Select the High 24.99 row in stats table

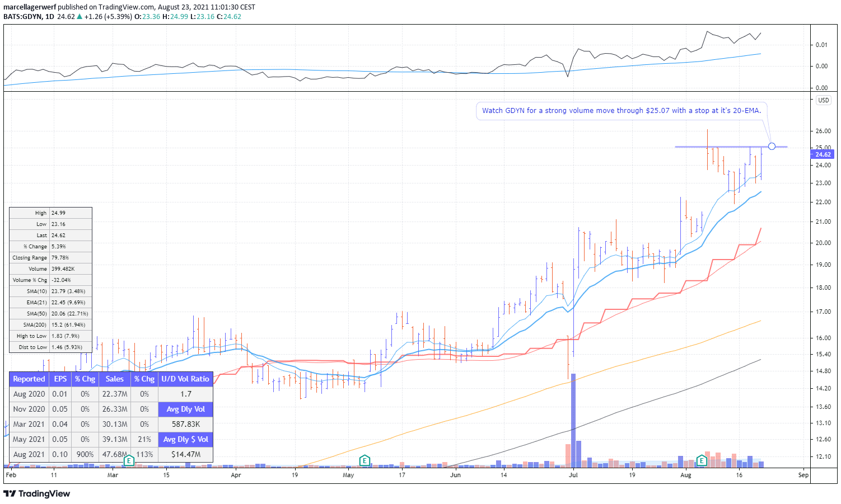50,213
